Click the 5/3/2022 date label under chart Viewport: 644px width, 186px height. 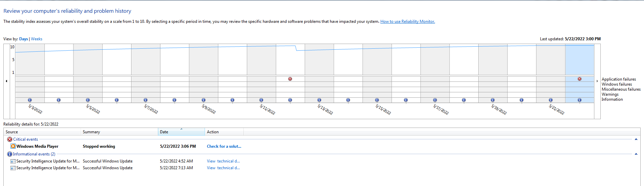(35, 109)
